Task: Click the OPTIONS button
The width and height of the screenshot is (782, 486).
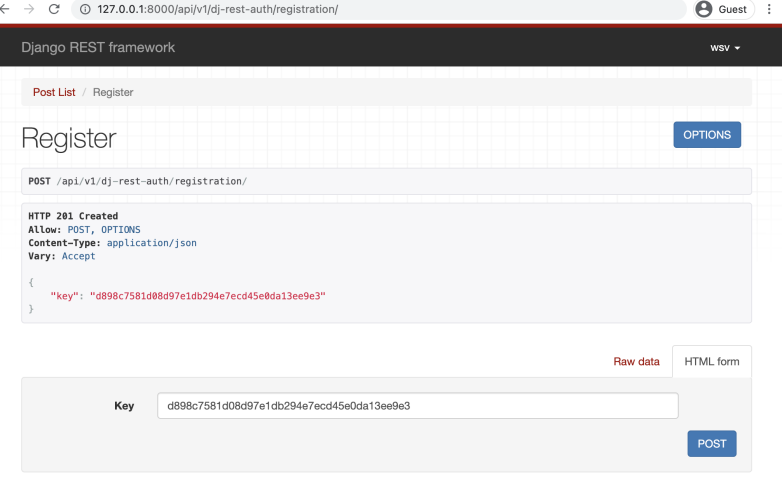Action: tap(707, 135)
